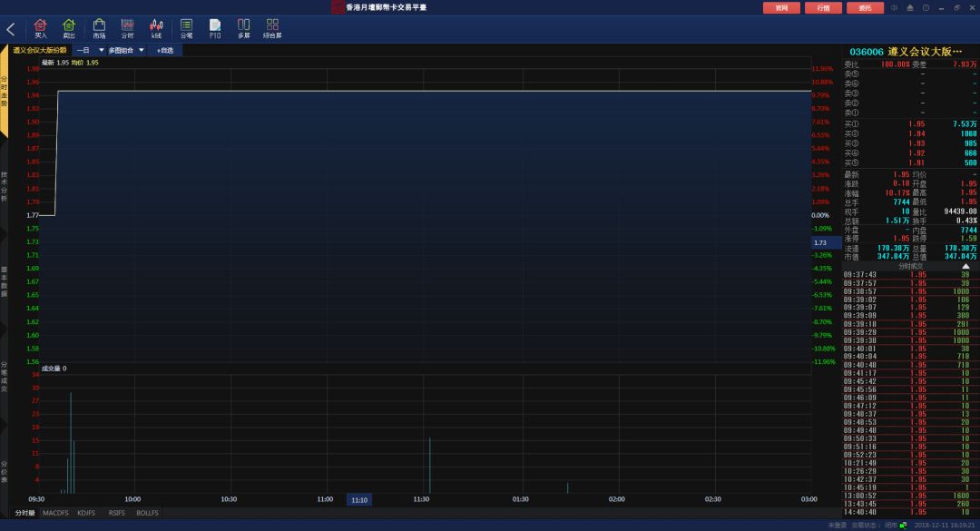This screenshot has width=980, height=531.
Task: Collapse the 分时成交 list with triangle arrow
Action: click(965, 266)
